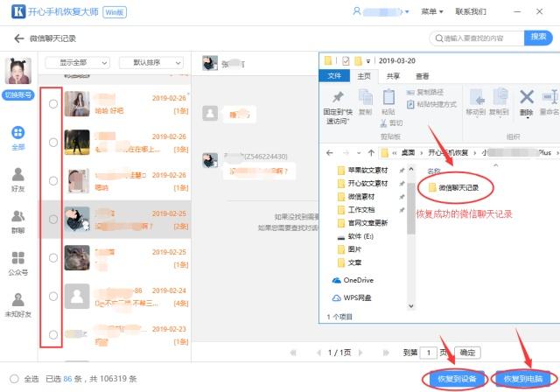The image size is (560, 392).
Task: Click the 搜索 search button
Action: click(538, 38)
